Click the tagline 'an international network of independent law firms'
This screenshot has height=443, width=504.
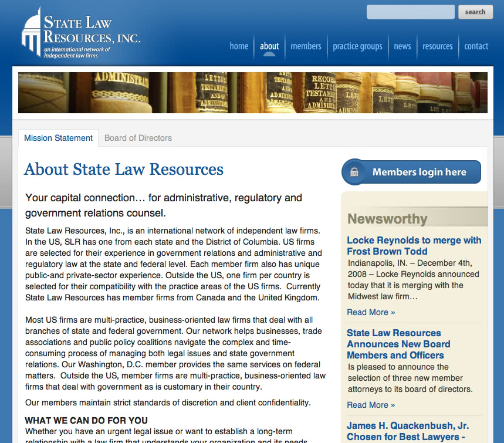[x=77, y=52]
